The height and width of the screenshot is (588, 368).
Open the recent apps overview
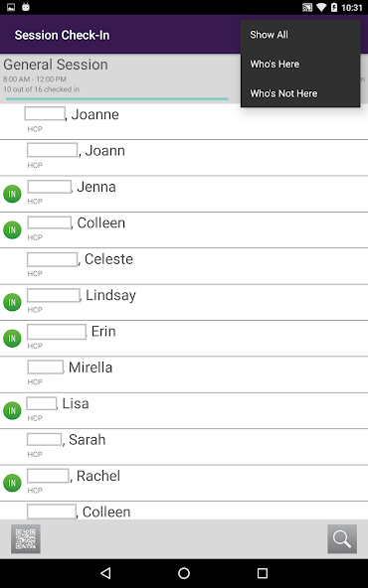[x=263, y=573]
